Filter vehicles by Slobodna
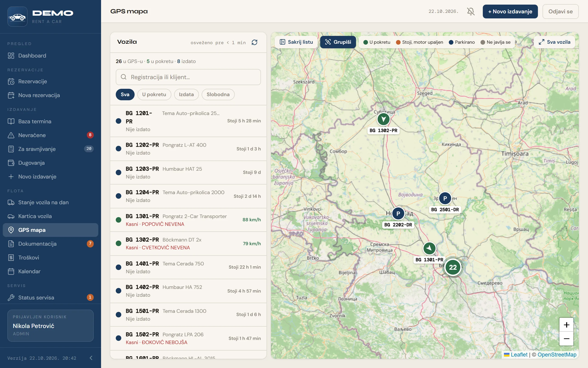Viewport: 588px width, 368px height. click(x=218, y=95)
